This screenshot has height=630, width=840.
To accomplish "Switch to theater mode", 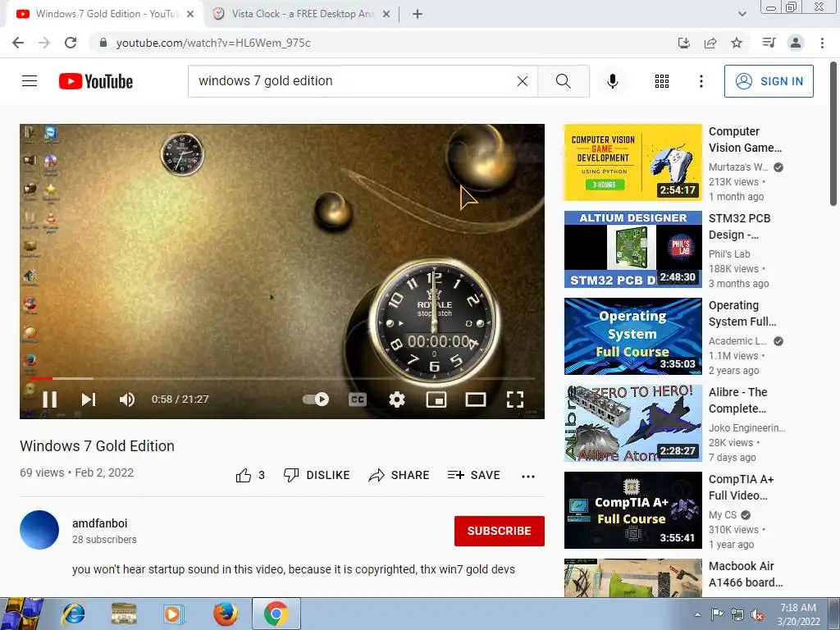I will (476, 399).
